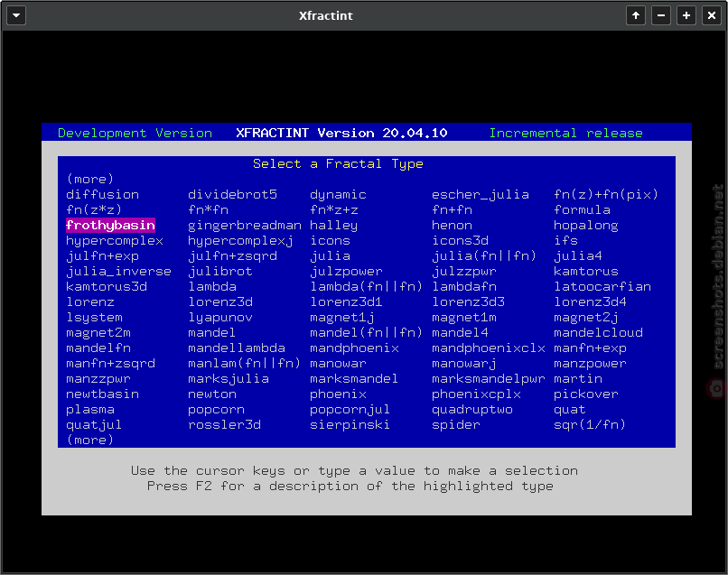The image size is (728, 575).
Task: Choose dividebrot5 from the list
Action: point(233,194)
